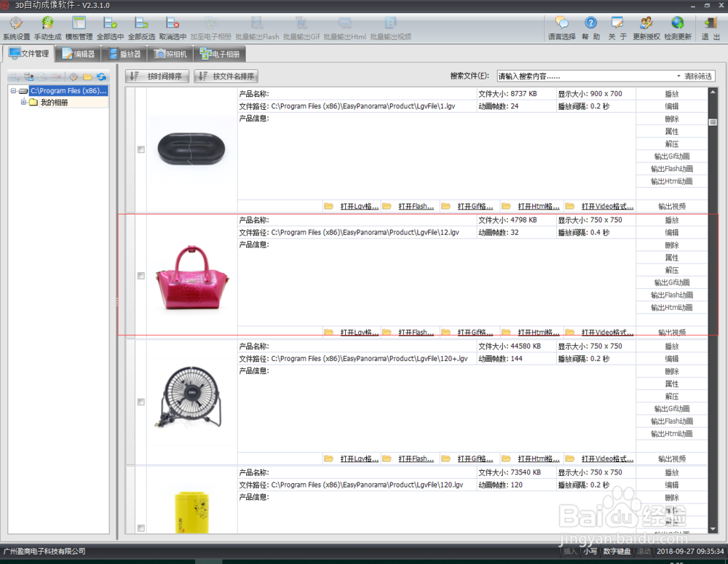
Task: Collapse C:\Program Files (x86) tree node
Action: (13, 91)
